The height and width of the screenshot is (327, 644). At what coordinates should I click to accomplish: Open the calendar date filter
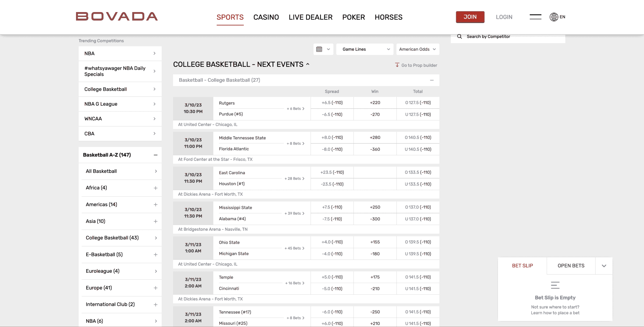[323, 49]
